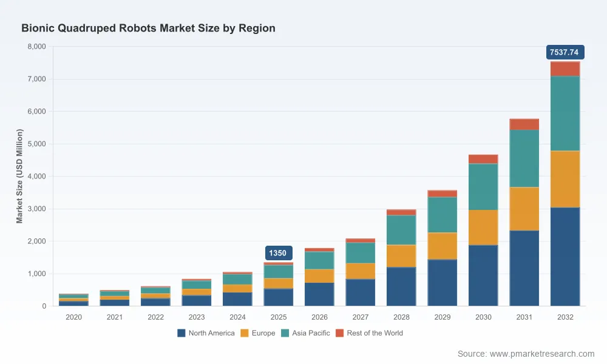The image size is (607, 364).
Task: Select the 2030 Asia Pacific bar segment
Action: (x=483, y=187)
